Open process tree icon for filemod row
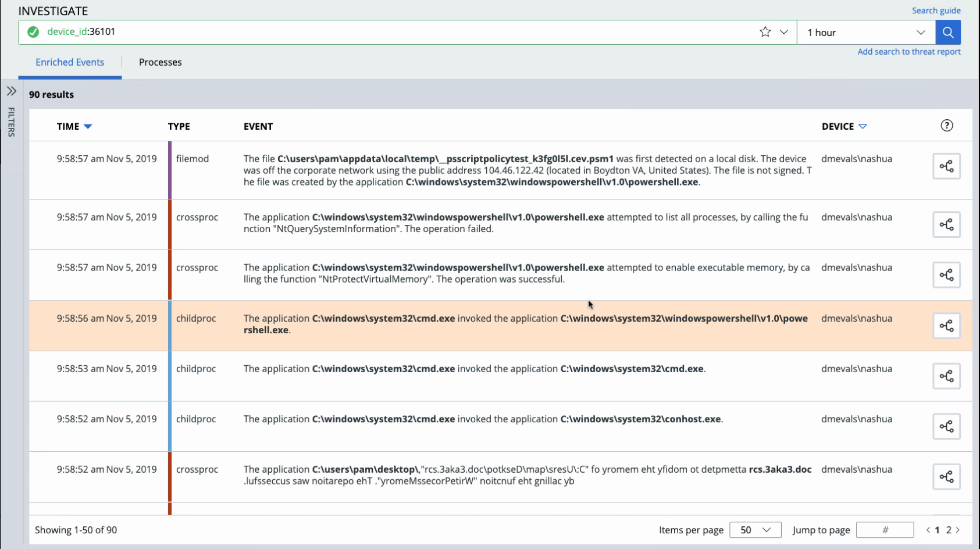The image size is (980, 549). click(946, 166)
